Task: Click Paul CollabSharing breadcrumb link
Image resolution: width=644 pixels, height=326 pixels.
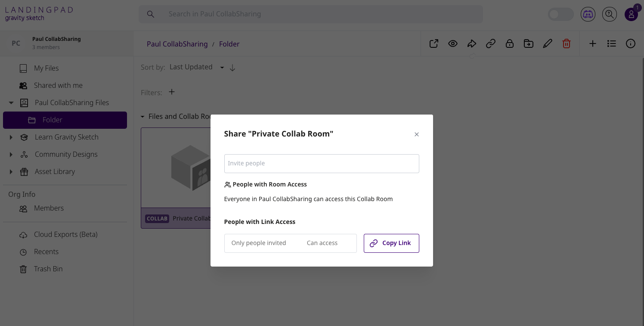Action: pyautogui.click(x=177, y=44)
